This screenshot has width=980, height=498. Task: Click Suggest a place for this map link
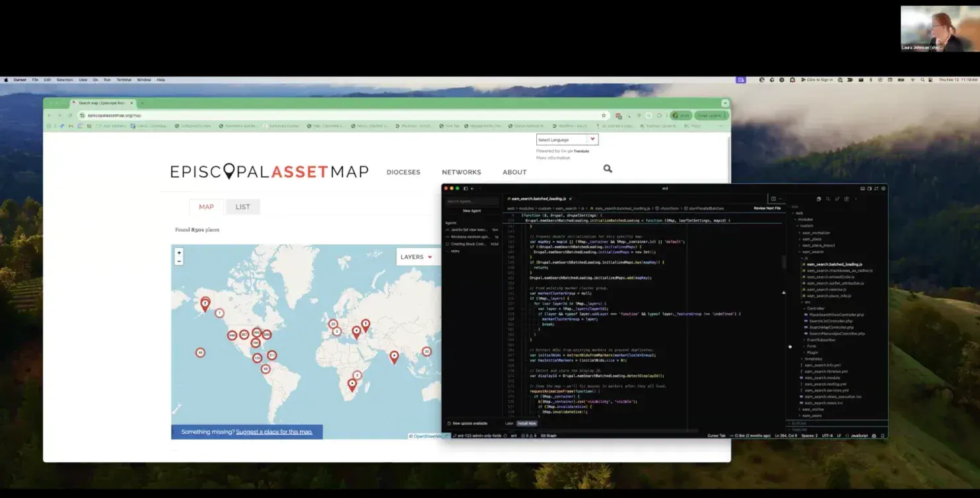(274, 432)
